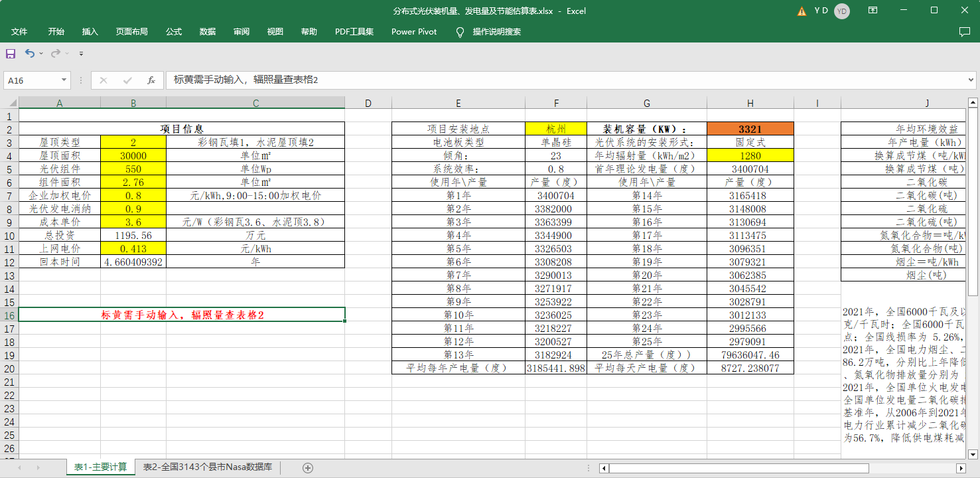Select the yellow 杭州 location cell

tap(556, 129)
